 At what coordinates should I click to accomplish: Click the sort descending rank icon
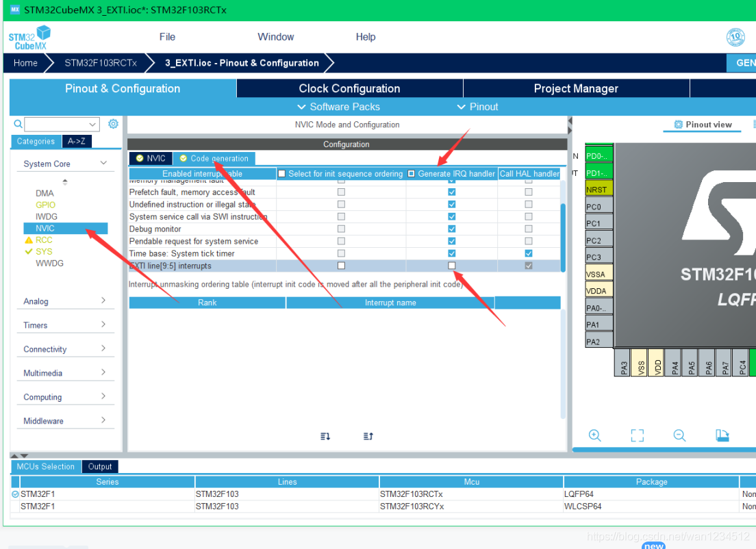pyautogui.click(x=325, y=436)
